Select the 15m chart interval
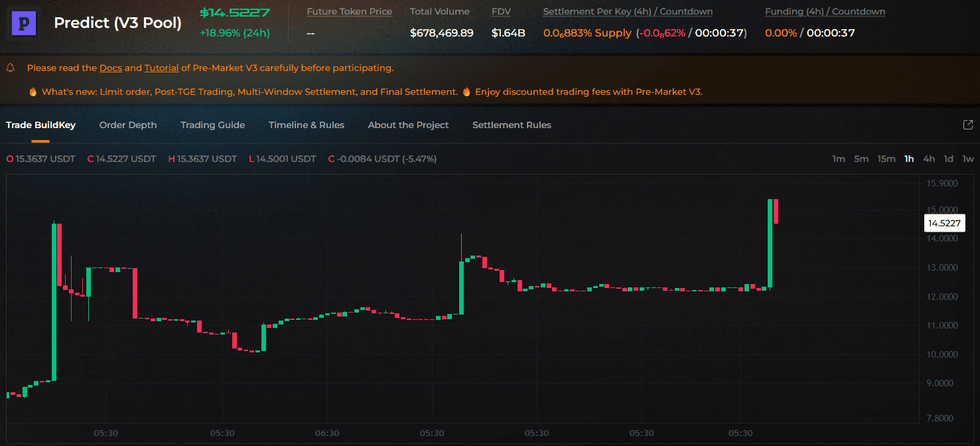 tap(886, 159)
